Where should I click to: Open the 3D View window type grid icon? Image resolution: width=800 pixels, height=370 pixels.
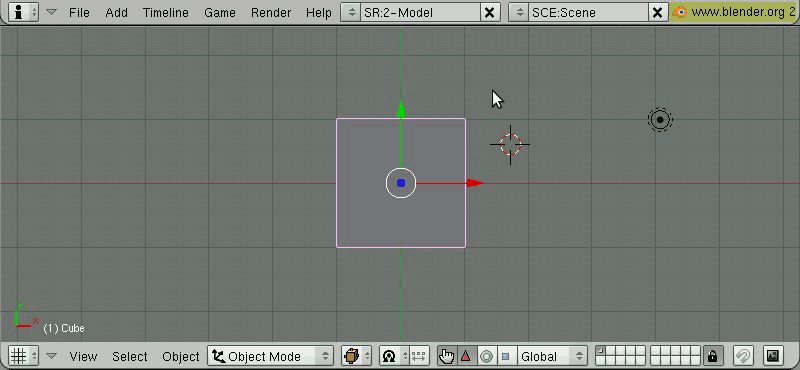click(18, 356)
